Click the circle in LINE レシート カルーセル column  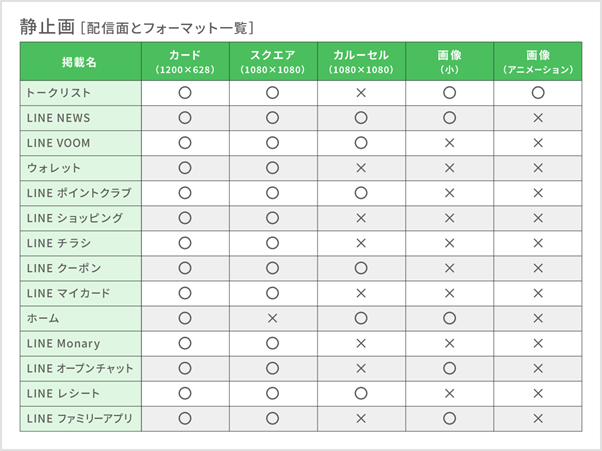pyautogui.click(x=361, y=393)
